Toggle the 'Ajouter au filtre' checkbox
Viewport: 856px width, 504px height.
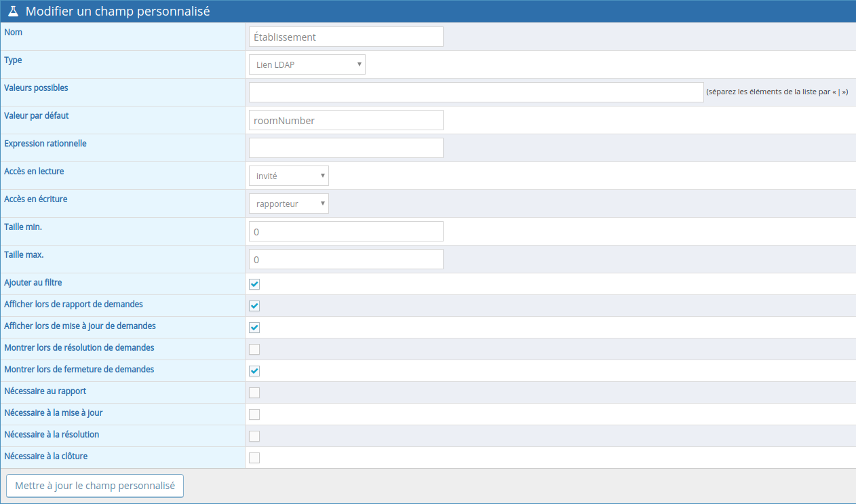pyautogui.click(x=254, y=284)
